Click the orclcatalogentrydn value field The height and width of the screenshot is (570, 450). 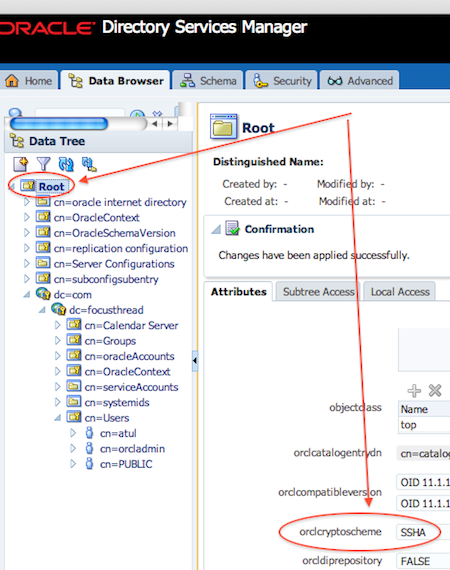point(423,453)
